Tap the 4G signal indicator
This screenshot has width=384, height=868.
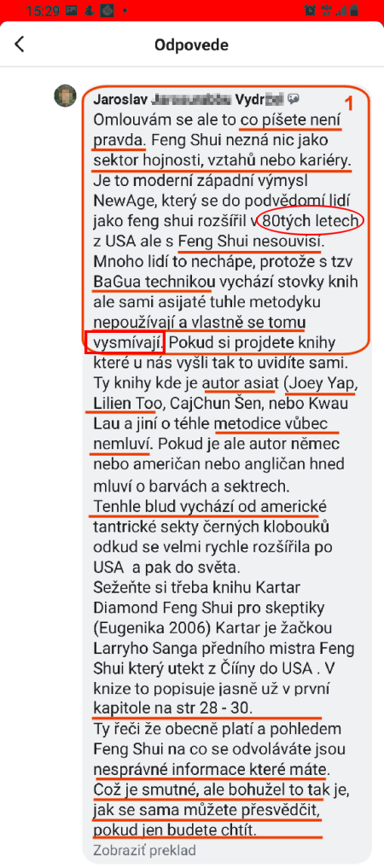point(325,10)
